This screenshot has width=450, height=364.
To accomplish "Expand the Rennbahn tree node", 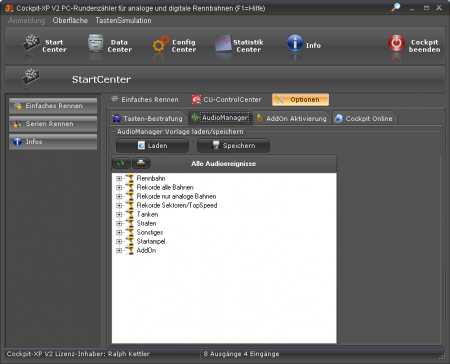I will pyautogui.click(x=119, y=179).
